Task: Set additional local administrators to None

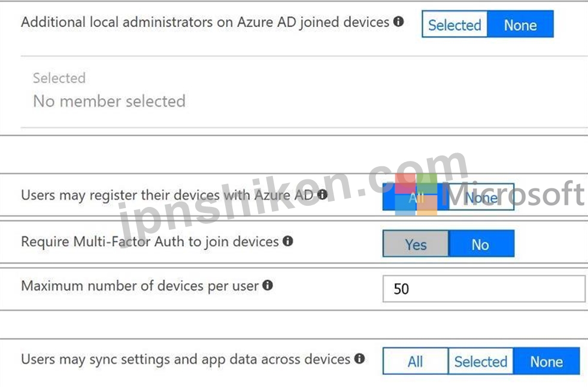Action: (x=520, y=25)
